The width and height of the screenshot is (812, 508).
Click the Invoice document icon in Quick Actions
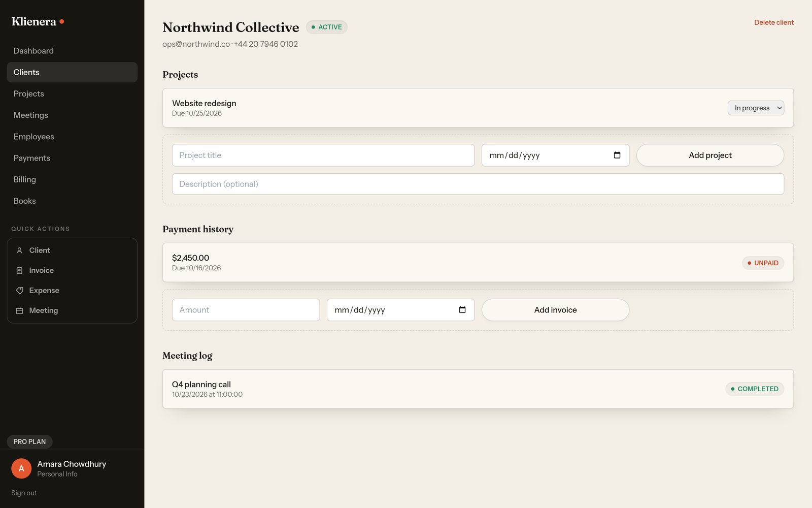[19, 271]
